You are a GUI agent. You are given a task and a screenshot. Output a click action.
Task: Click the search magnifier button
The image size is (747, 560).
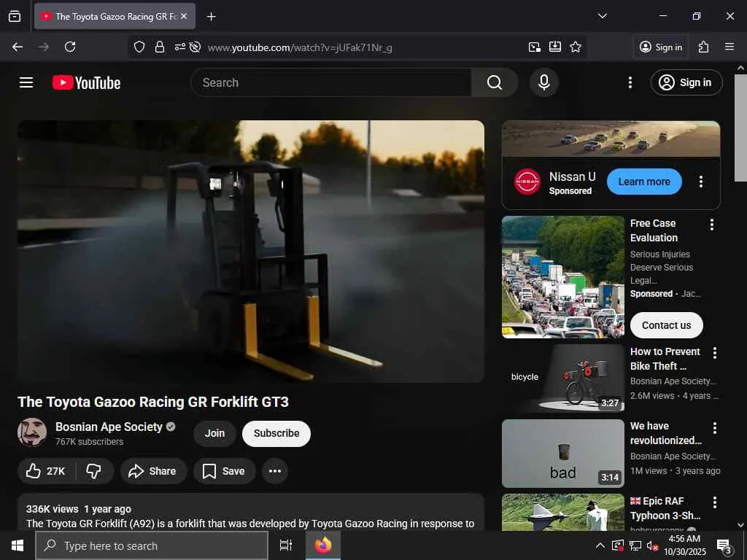pyautogui.click(x=495, y=82)
